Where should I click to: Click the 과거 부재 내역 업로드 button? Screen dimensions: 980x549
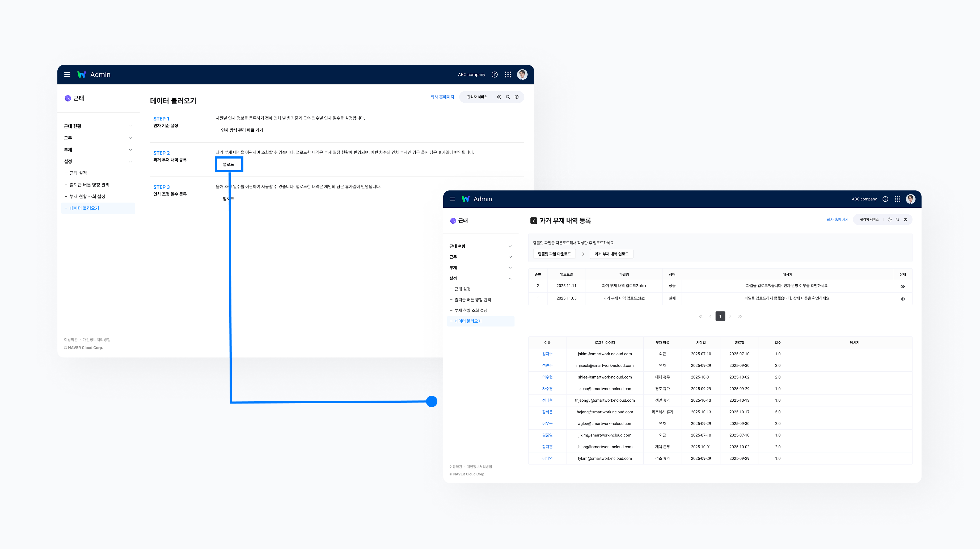click(611, 254)
